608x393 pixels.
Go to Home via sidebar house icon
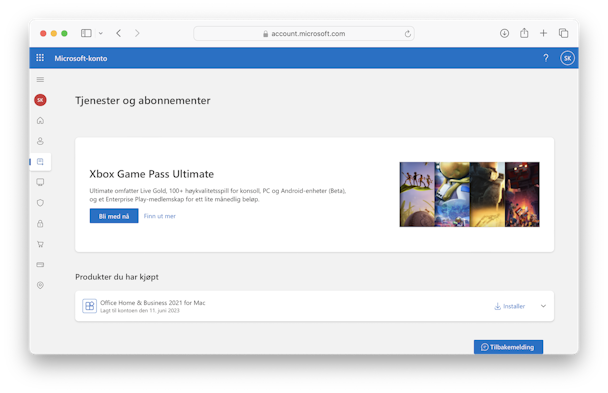[40, 121]
